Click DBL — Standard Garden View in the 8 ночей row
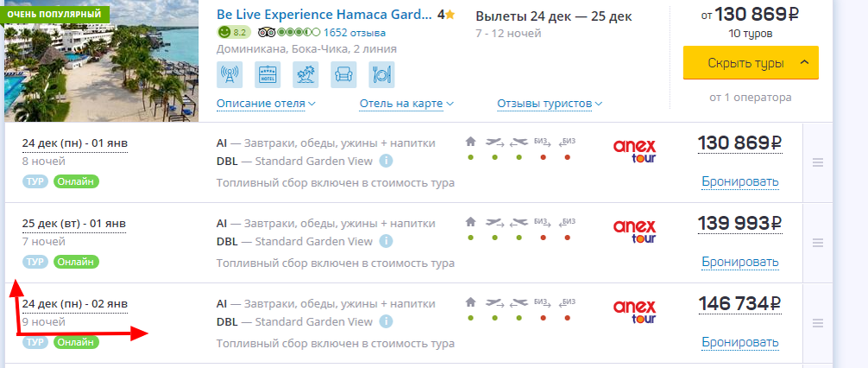868x368 pixels. point(295,162)
